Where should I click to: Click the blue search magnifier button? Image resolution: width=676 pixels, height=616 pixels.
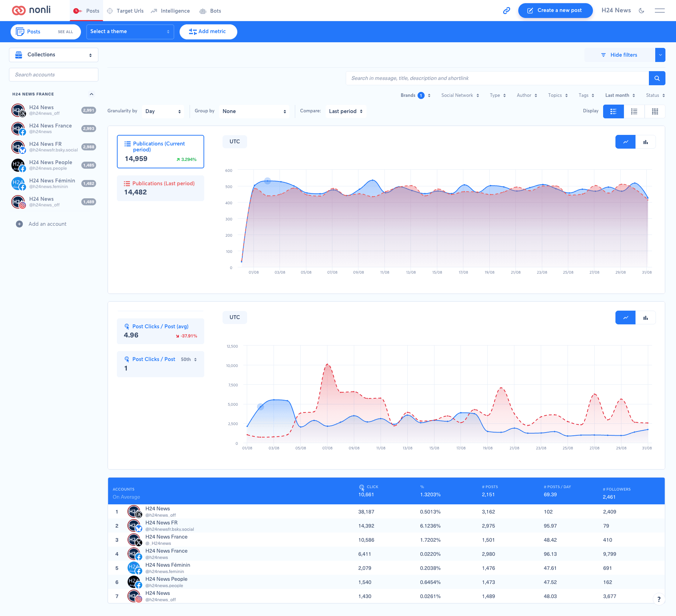click(657, 78)
